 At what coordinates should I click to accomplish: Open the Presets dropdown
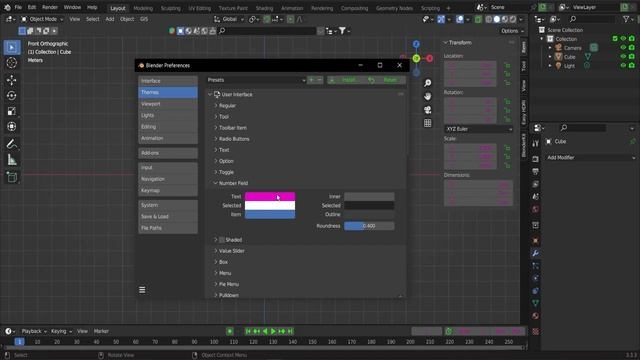click(x=256, y=80)
